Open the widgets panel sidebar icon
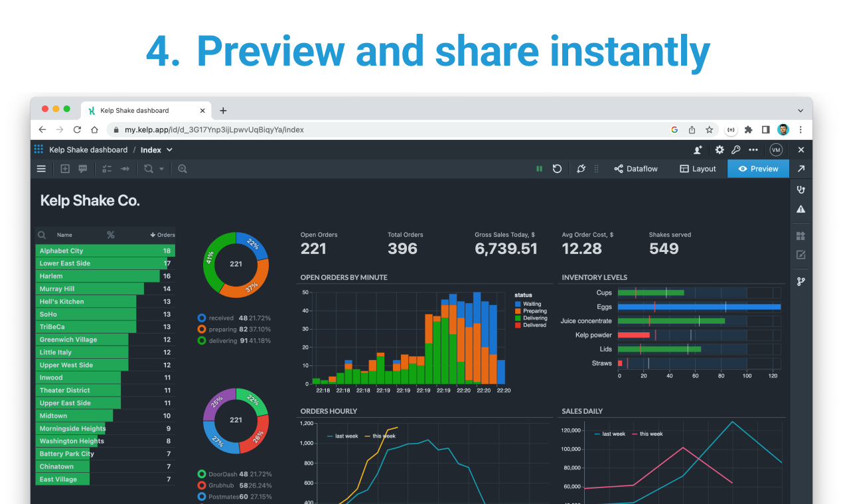This screenshot has height=504, width=843. 801,235
